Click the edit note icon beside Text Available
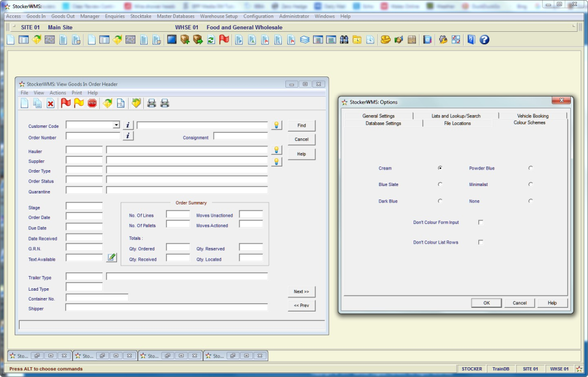Image resolution: width=588 pixels, height=377 pixels. tap(111, 258)
